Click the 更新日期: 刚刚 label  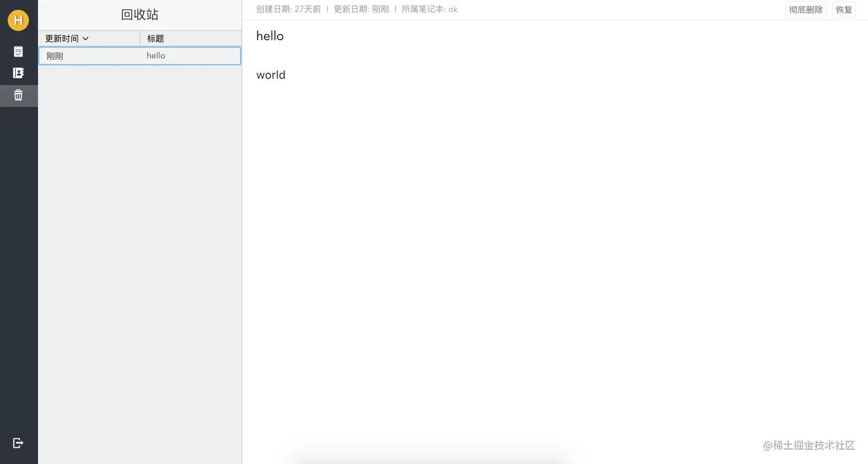pos(361,9)
